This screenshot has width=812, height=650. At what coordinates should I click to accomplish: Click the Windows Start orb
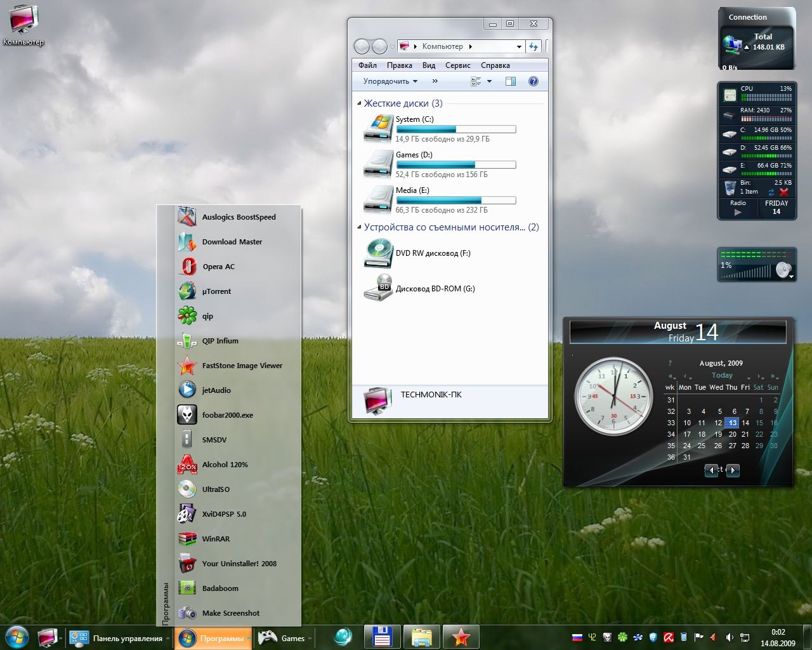pyautogui.click(x=16, y=637)
